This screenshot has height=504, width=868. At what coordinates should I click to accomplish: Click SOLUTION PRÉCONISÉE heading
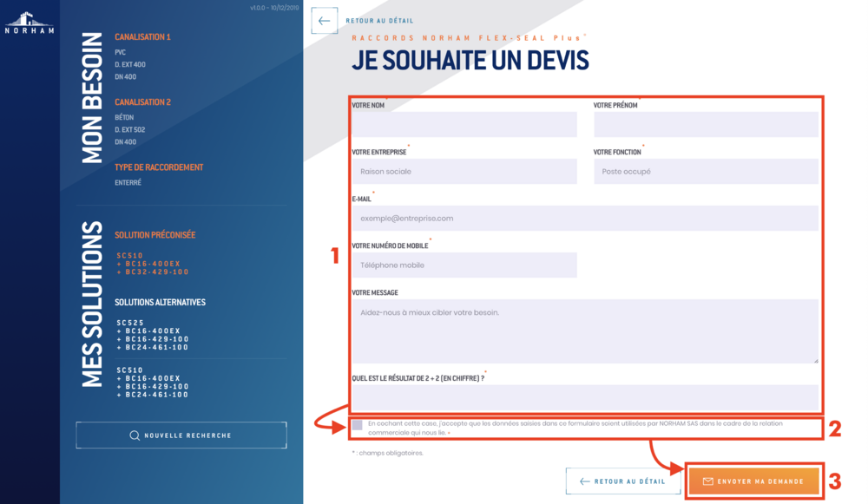(155, 235)
